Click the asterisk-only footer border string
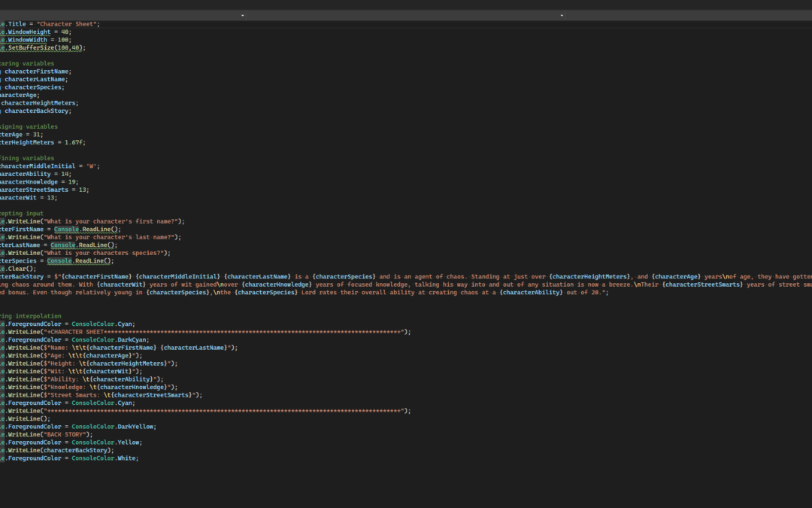This screenshot has height=508, width=812. tap(223, 411)
